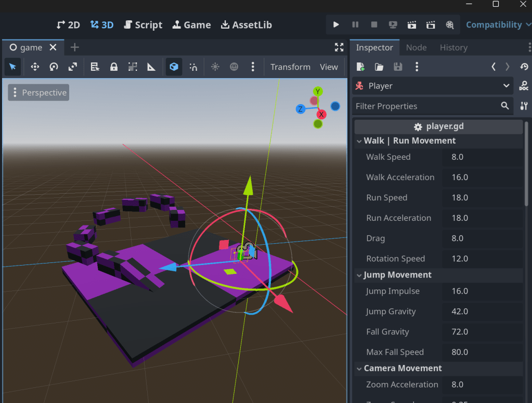Click the Walk Speed value field

tap(482, 157)
